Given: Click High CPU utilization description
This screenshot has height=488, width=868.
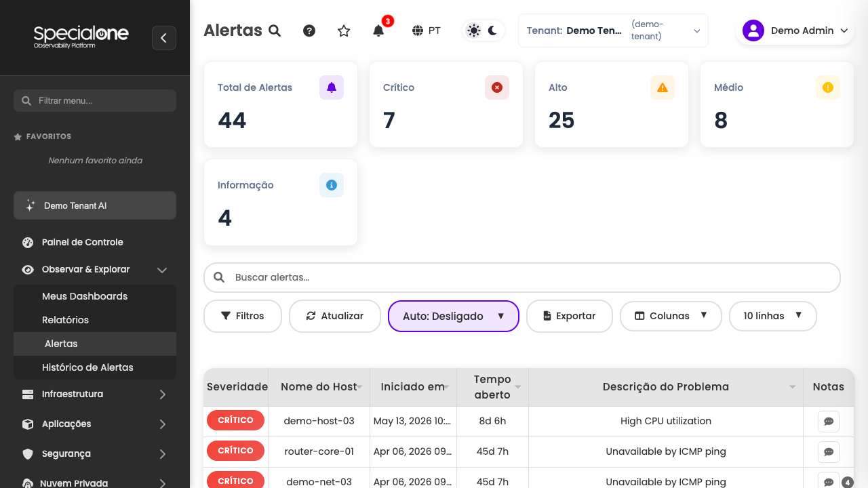Looking at the screenshot, I should point(666,421).
